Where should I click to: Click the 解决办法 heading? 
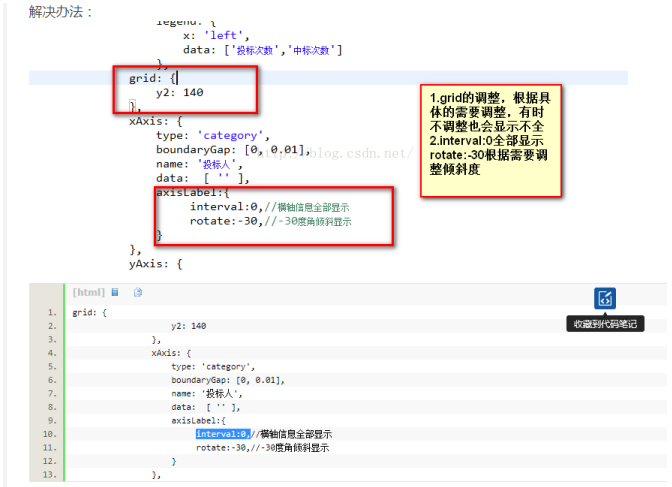coord(60,12)
